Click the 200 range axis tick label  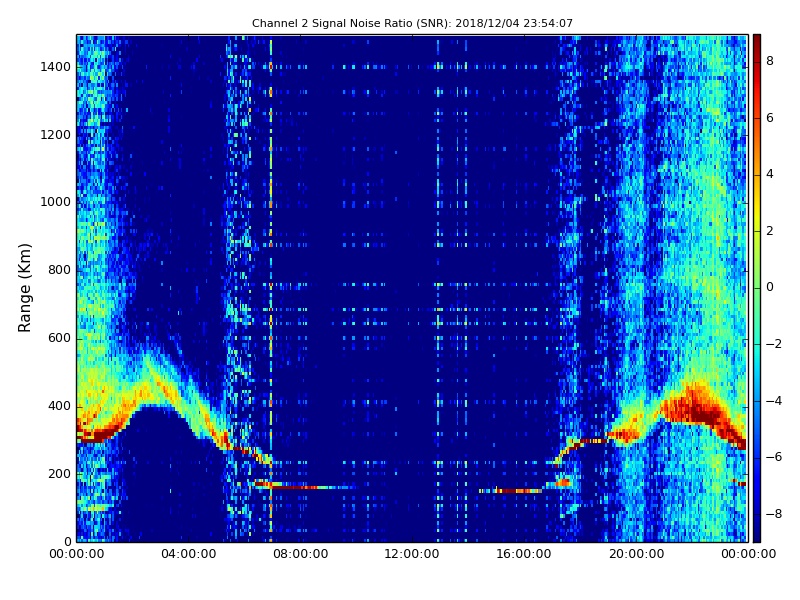click(58, 474)
